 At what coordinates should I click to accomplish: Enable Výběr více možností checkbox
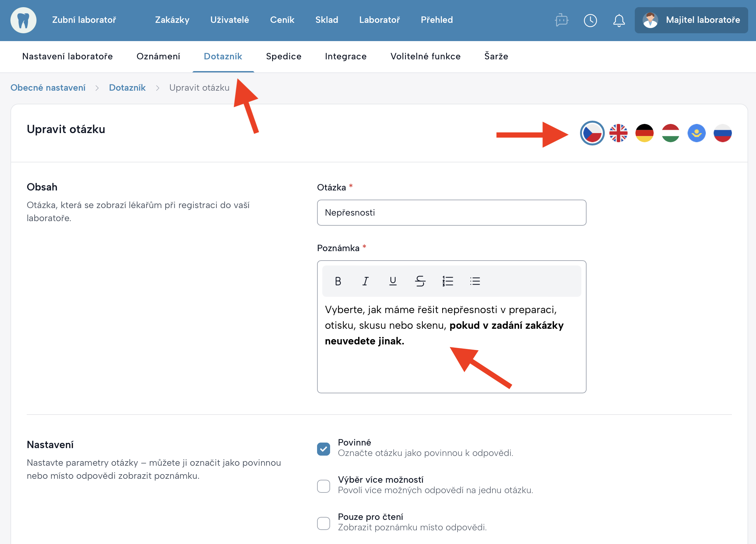pos(323,486)
